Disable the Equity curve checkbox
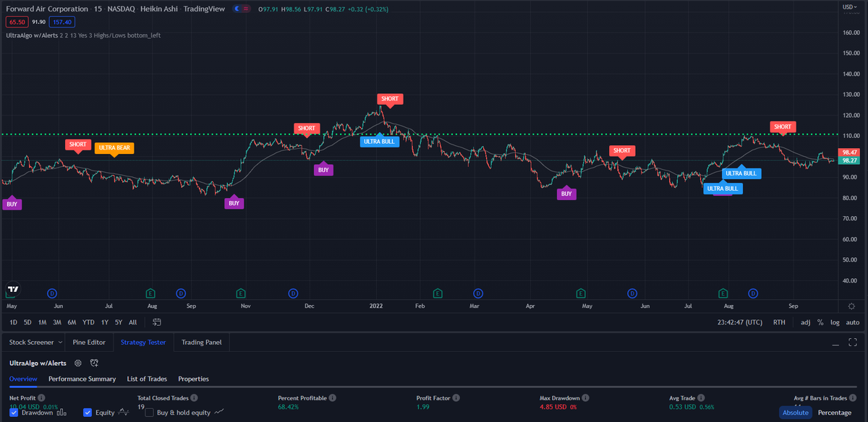868x422 pixels. (x=88, y=412)
